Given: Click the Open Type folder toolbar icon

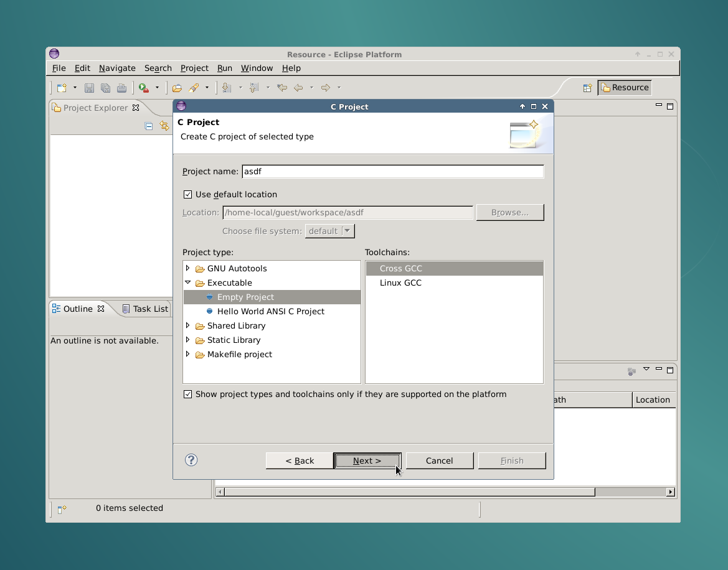Looking at the screenshot, I should 177,88.
